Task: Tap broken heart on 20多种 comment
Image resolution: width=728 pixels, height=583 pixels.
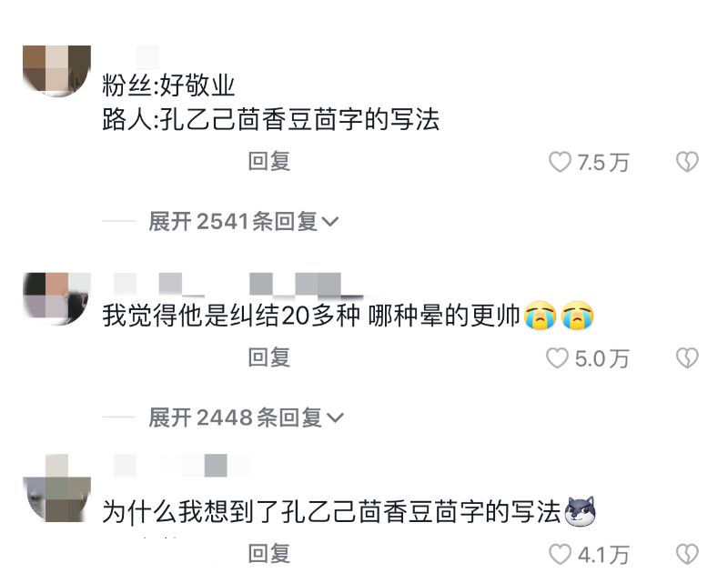Action: point(687,358)
